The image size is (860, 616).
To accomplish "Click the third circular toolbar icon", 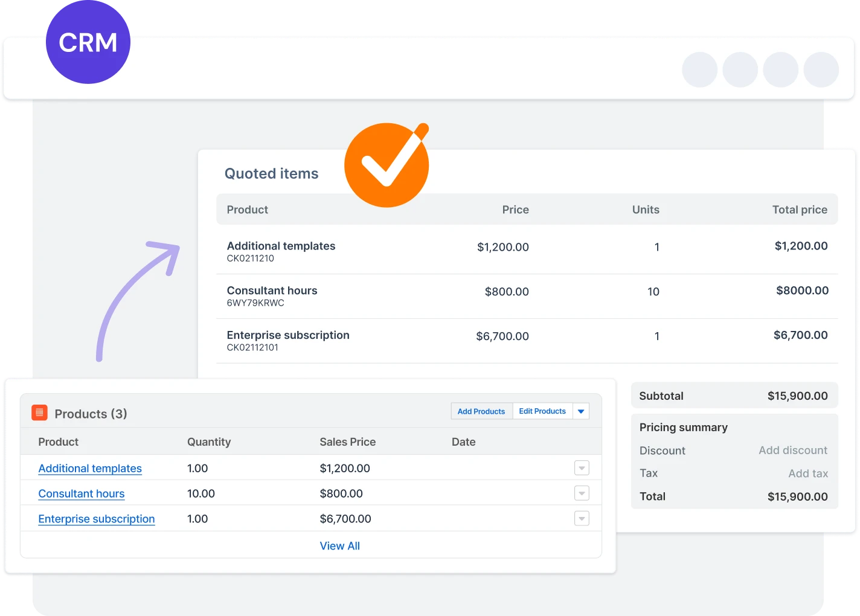I will pyautogui.click(x=780, y=69).
